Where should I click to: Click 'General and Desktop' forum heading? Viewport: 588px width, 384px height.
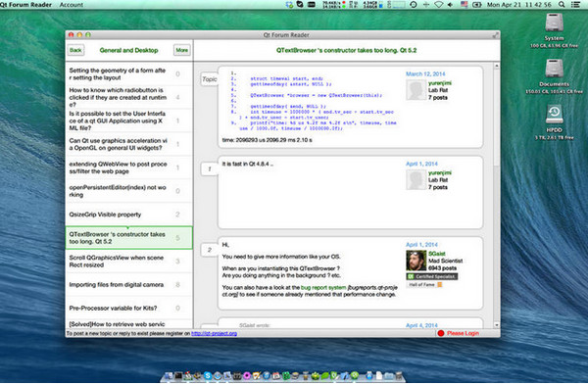click(128, 50)
